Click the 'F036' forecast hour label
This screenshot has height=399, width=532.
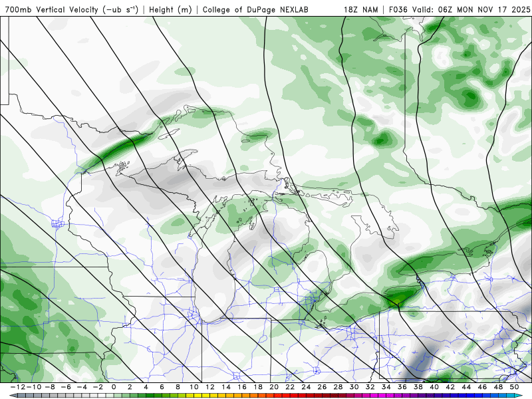coord(398,9)
